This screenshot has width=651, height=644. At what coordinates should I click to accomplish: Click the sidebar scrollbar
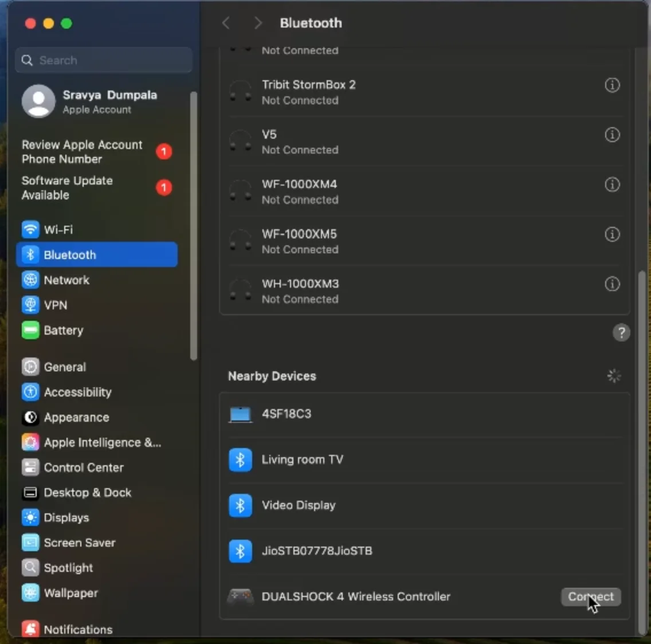(x=193, y=226)
